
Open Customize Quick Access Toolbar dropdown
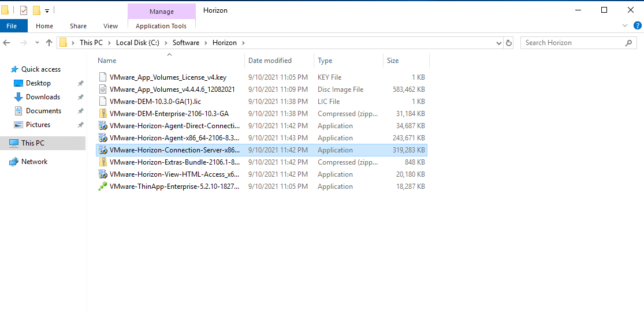pos(47,10)
